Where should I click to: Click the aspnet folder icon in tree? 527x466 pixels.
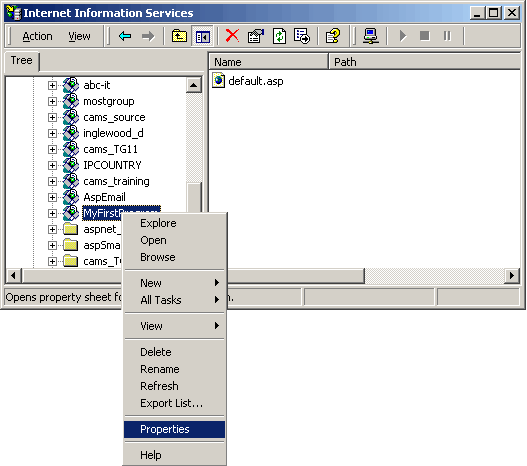pyautogui.click(x=71, y=229)
